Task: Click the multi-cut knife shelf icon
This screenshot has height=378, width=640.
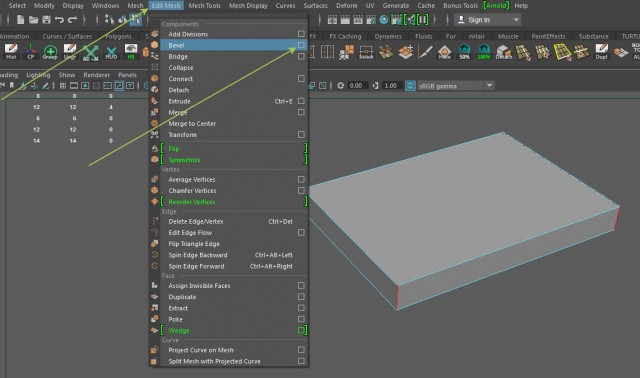Action: pyautogui.click(x=425, y=52)
